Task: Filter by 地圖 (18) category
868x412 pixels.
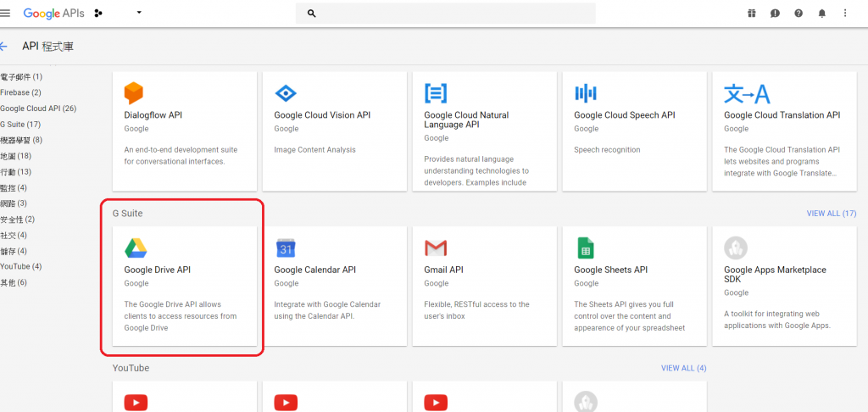Action: pos(15,156)
